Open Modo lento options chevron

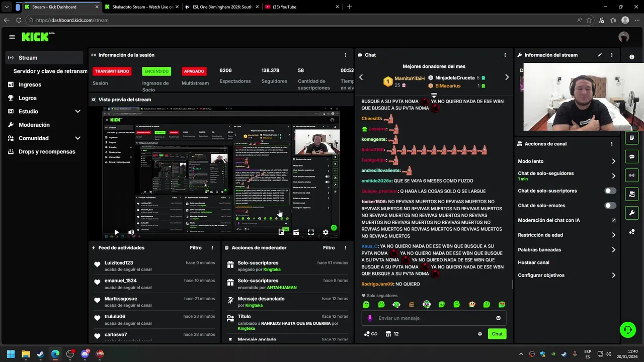point(613,161)
